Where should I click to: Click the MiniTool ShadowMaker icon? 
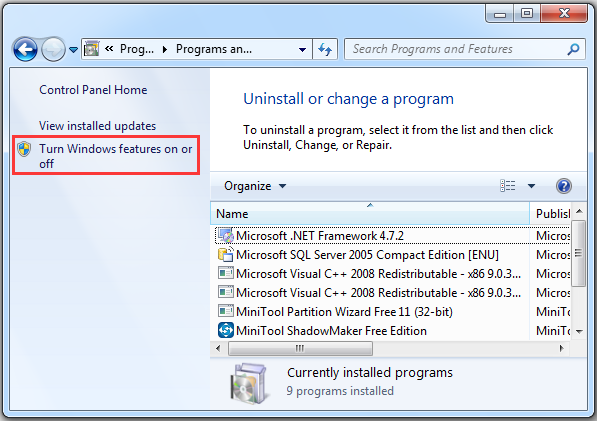(x=226, y=330)
